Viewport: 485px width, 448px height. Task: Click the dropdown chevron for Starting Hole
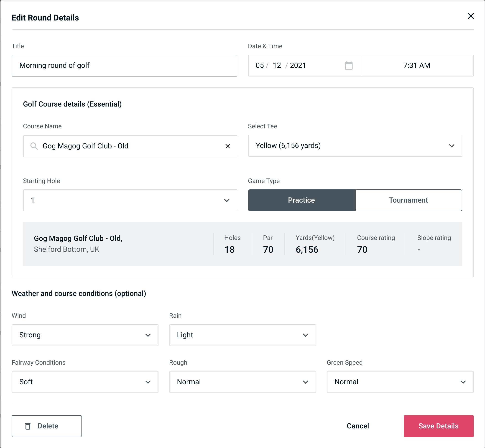point(227,200)
